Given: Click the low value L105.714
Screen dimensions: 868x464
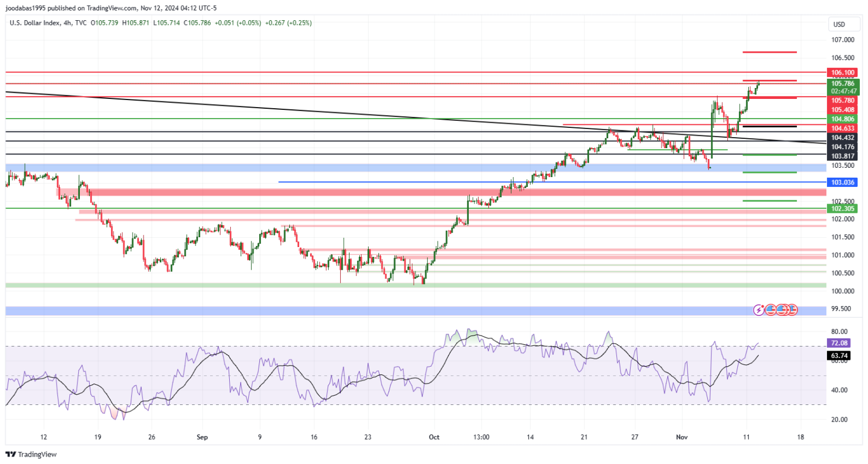Looking at the screenshot, I should 168,23.
